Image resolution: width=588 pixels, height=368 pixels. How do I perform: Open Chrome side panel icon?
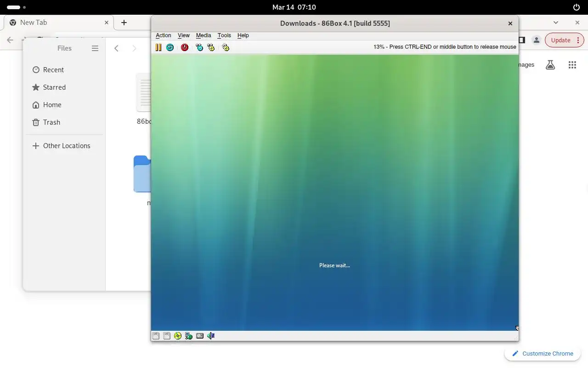522,40
